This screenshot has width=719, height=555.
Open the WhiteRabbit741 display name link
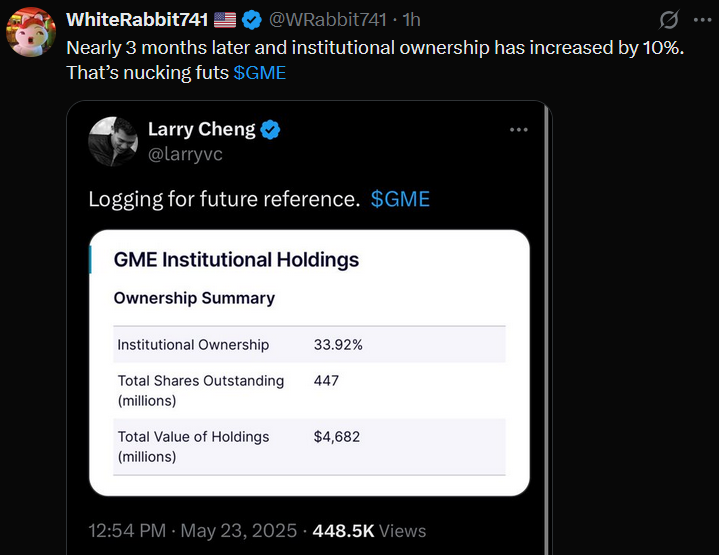point(137,20)
